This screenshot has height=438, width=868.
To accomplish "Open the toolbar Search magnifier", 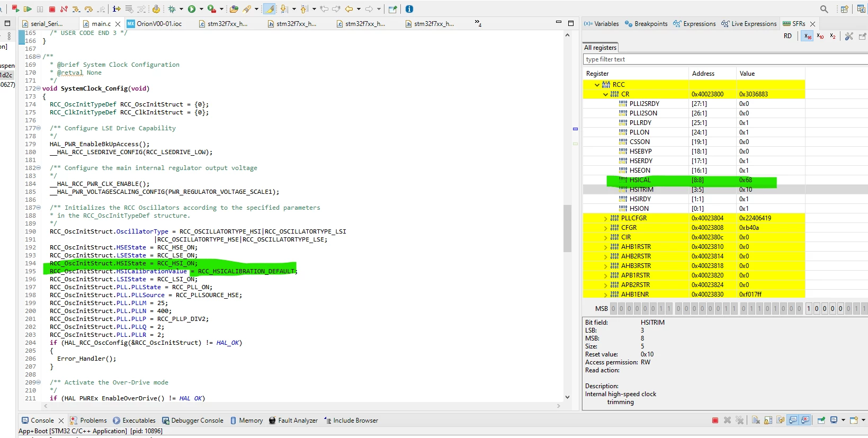I will pos(824,9).
